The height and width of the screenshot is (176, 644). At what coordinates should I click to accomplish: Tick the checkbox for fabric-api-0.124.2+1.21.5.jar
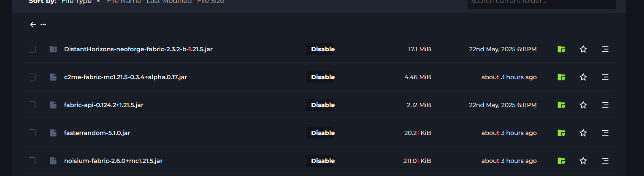click(x=32, y=105)
